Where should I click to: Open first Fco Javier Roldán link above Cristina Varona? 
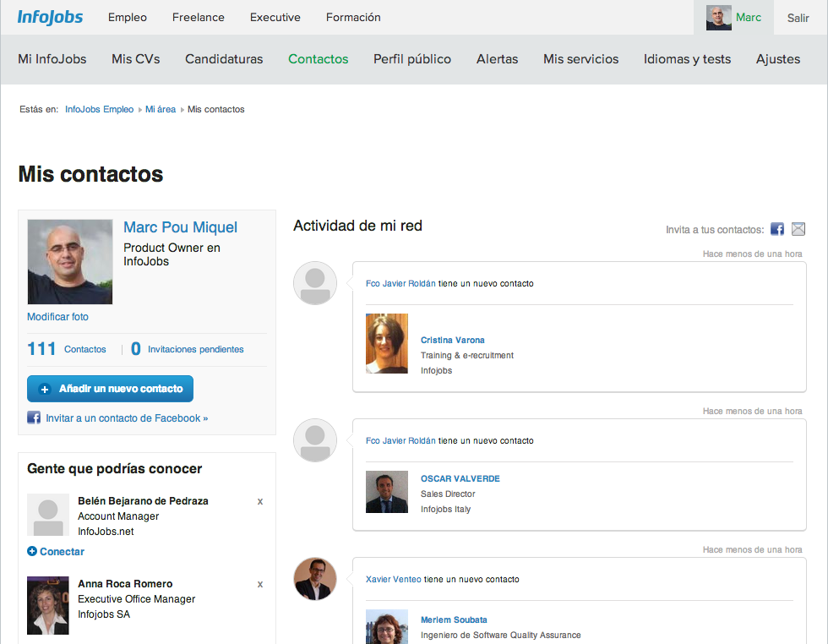click(x=400, y=284)
